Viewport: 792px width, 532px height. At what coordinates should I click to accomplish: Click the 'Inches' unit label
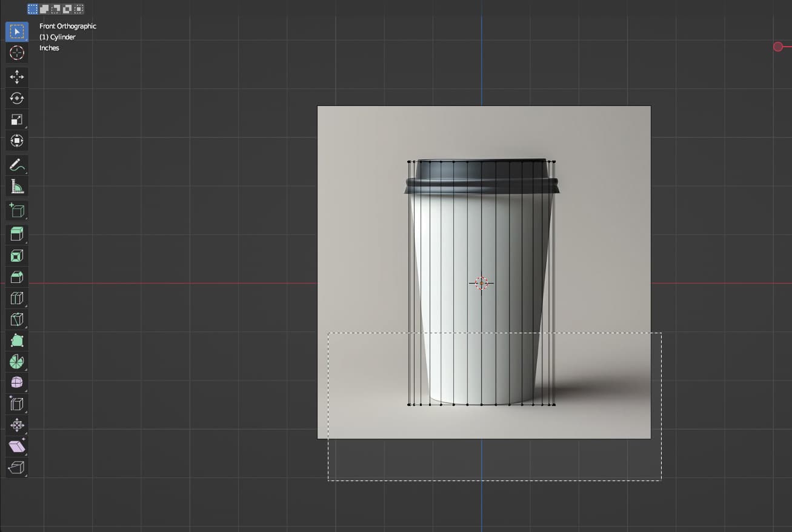click(x=50, y=48)
